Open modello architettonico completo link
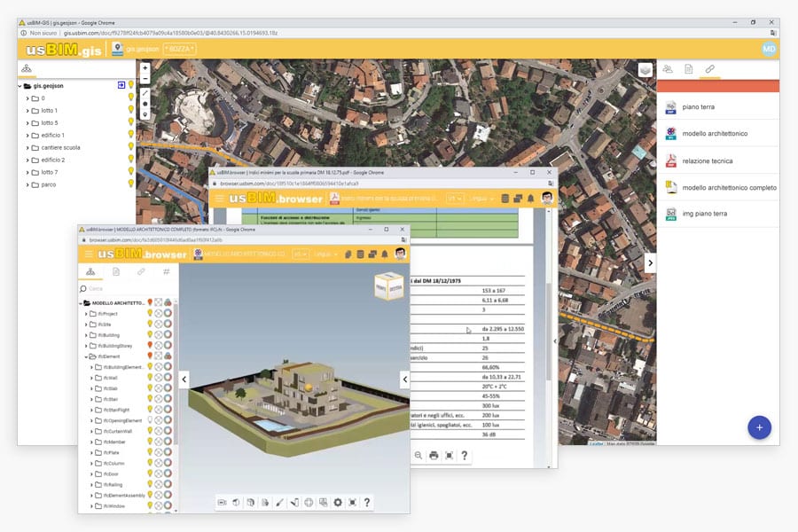This screenshot has width=798, height=532. [718, 187]
